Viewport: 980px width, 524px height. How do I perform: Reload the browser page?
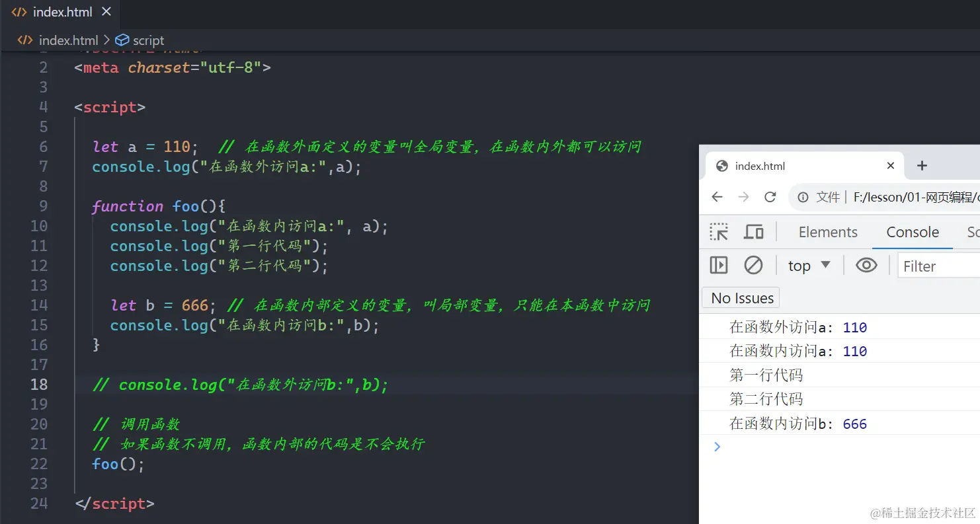(x=770, y=197)
